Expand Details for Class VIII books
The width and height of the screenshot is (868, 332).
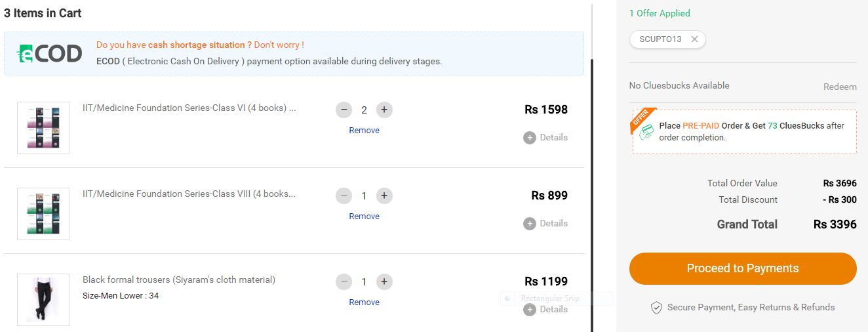click(545, 224)
